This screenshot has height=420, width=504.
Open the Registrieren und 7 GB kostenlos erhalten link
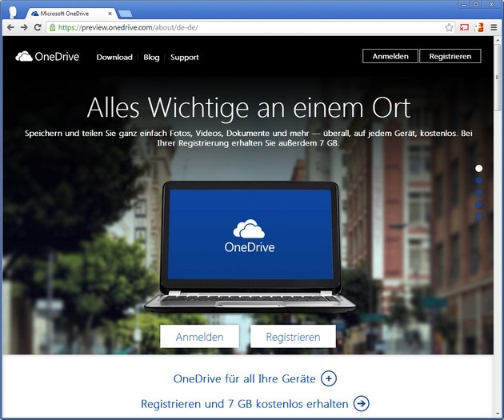click(245, 404)
